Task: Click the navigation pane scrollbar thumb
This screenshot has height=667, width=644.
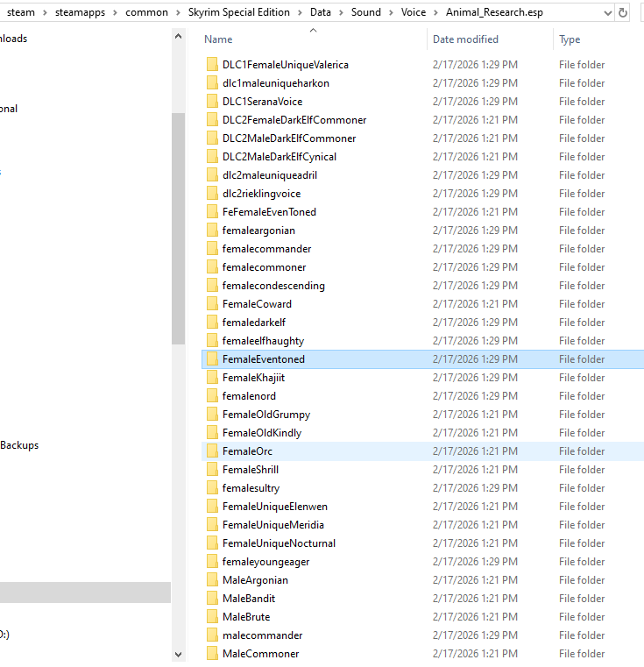Action: tap(179, 229)
